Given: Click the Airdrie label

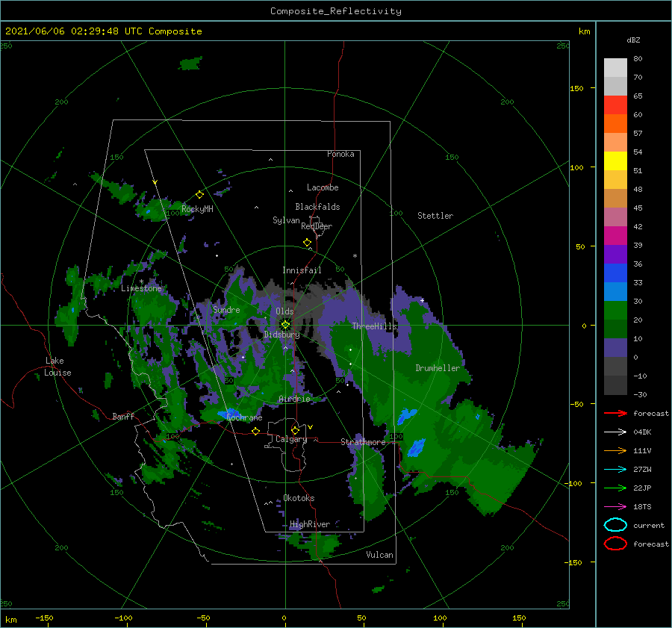Looking at the screenshot, I should pyautogui.click(x=294, y=399).
